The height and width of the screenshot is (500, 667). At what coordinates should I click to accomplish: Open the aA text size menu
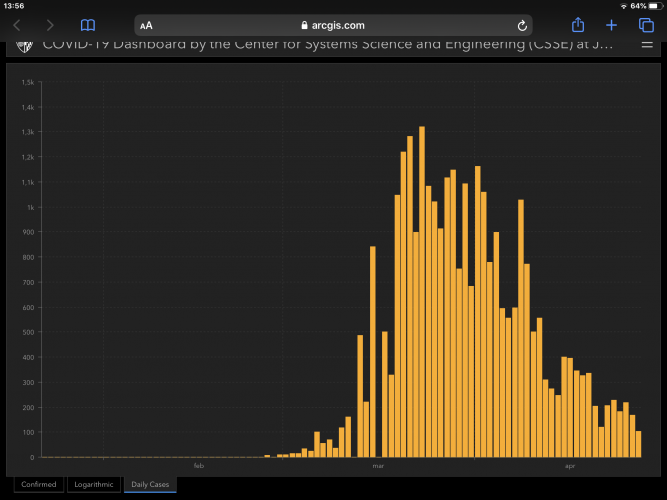(147, 25)
